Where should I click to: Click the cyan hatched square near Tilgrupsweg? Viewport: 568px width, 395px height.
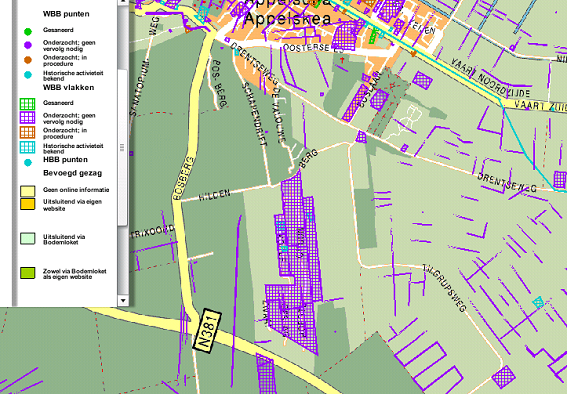tap(539, 302)
